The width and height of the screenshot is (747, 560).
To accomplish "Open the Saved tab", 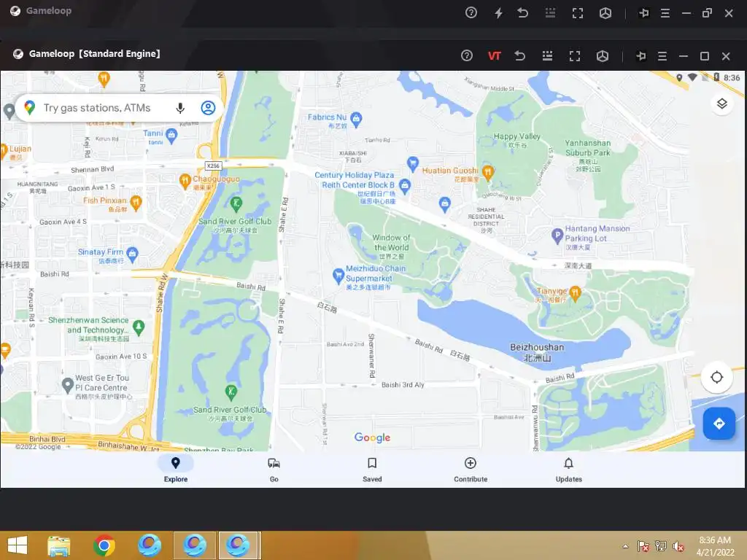I will click(372, 470).
